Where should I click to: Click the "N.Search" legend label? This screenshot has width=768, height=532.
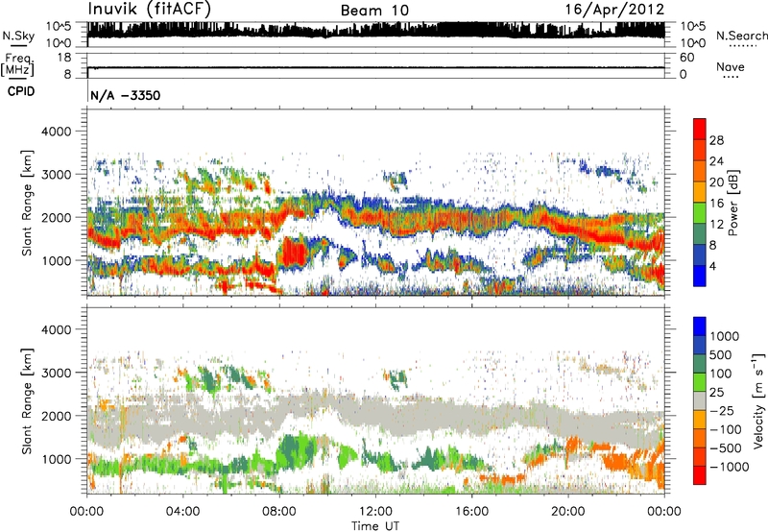[x=741, y=36]
